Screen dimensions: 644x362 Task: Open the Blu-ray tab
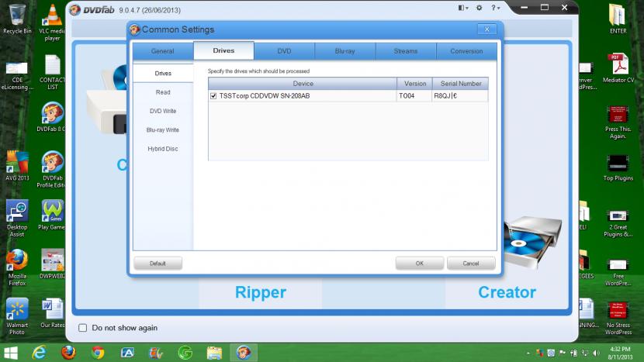coord(345,51)
